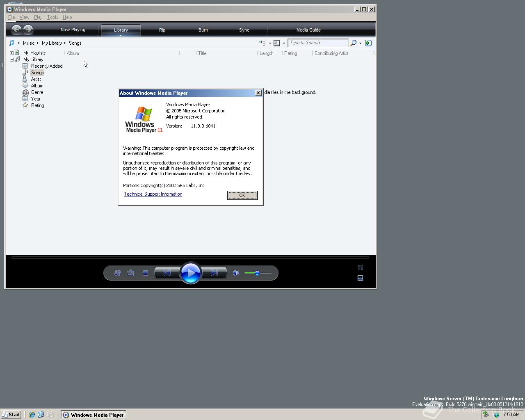Switch to the Burn tab
This screenshot has width=525, height=420.
click(203, 30)
